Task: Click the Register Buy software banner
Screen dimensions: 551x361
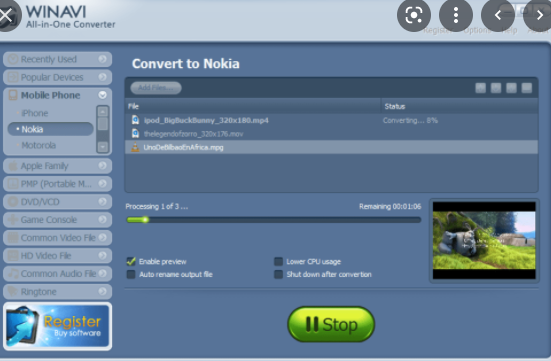Action: coord(58,326)
